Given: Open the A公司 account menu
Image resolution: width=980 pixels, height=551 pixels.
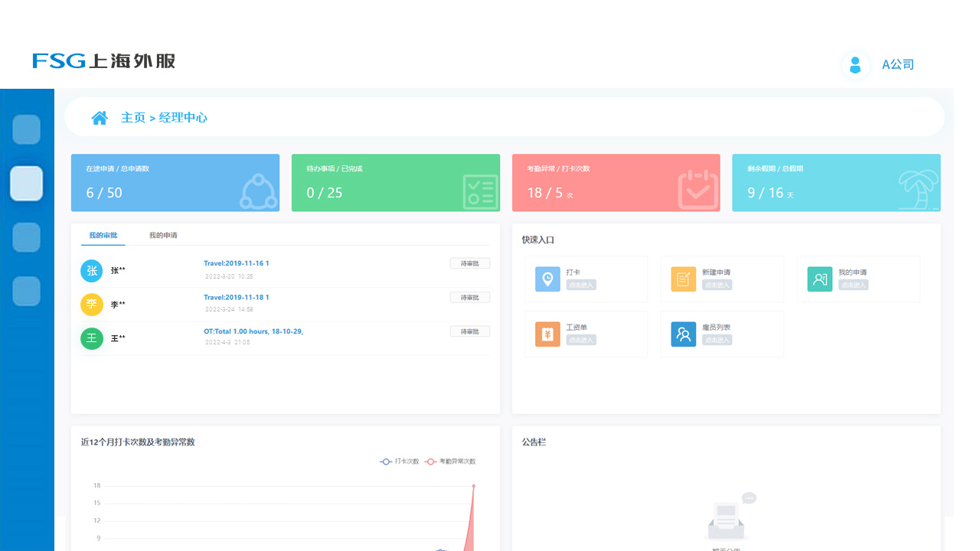Looking at the screenshot, I should 898,65.
